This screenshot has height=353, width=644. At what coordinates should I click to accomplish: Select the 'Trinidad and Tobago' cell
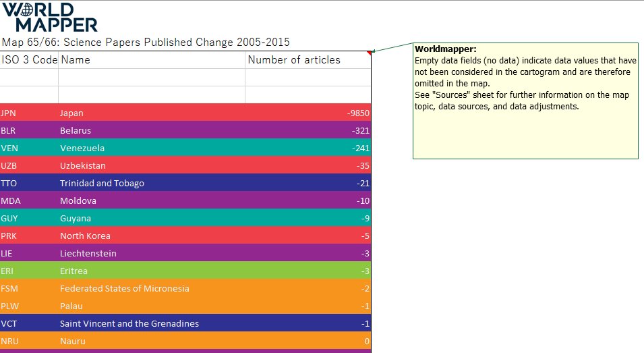(152, 183)
